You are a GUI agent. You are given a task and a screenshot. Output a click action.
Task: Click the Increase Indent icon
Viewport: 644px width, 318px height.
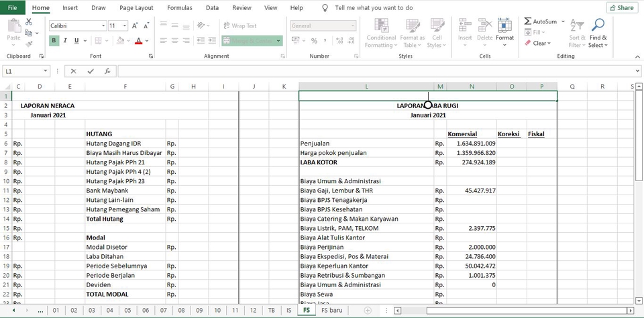click(212, 40)
